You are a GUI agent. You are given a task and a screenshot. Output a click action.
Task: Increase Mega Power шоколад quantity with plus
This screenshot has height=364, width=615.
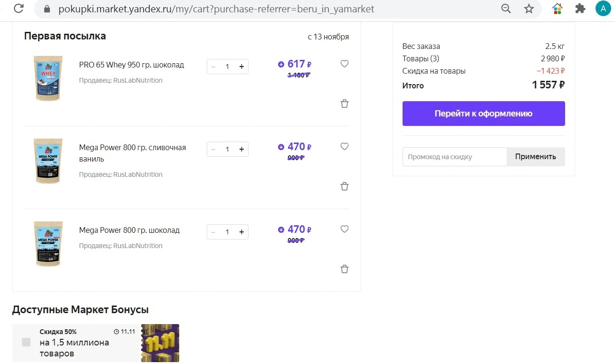[241, 232]
